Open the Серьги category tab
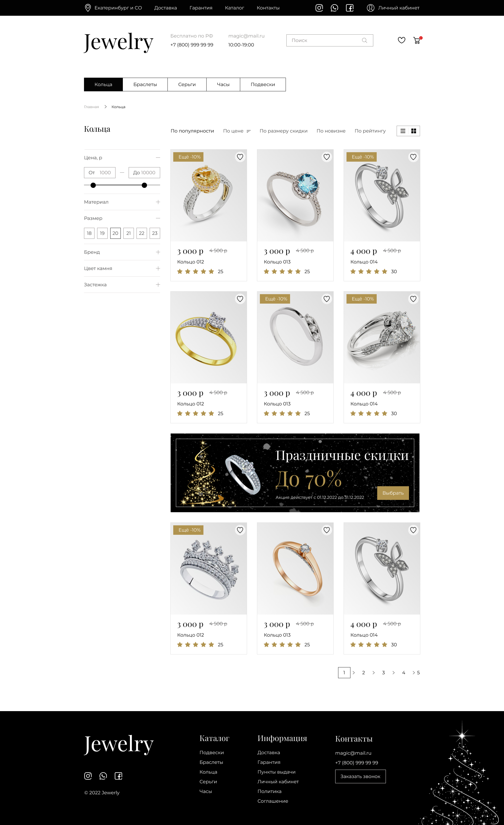Image resolution: width=504 pixels, height=825 pixels. point(187,84)
